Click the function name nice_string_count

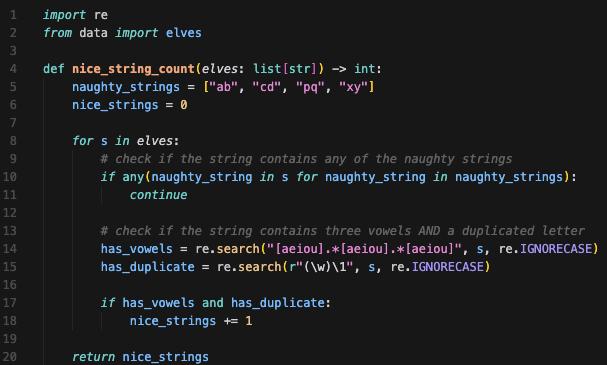(x=133, y=69)
